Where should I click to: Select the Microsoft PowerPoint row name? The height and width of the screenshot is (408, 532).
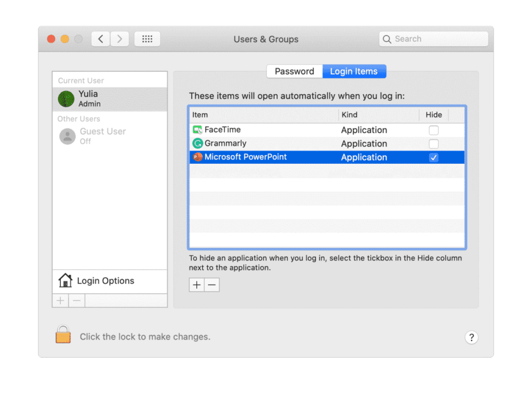pos(246,157)
